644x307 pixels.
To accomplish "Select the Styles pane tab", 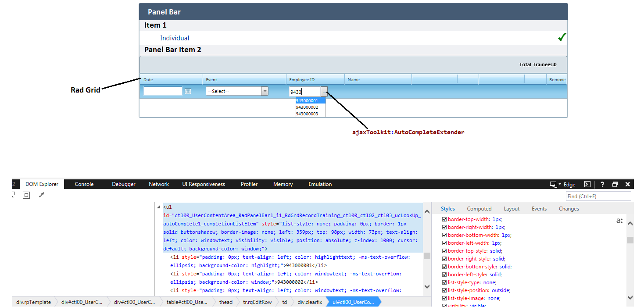I will click(x=448, y=209).
